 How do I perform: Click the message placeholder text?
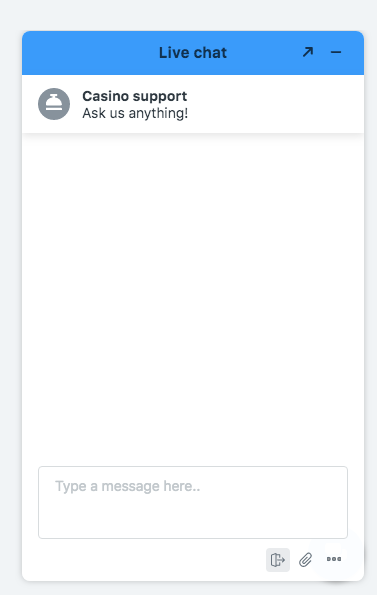[x=127, y=486]
